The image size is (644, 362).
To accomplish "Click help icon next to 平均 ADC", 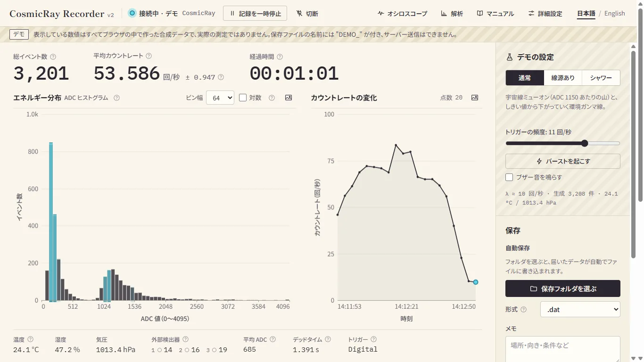I will click(x=272, y=339).
